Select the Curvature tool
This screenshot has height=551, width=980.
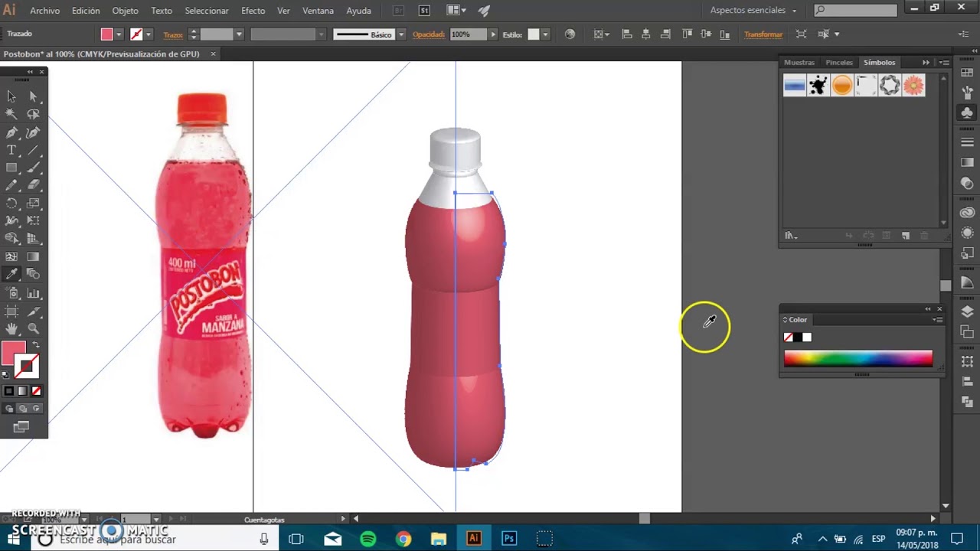33,132
